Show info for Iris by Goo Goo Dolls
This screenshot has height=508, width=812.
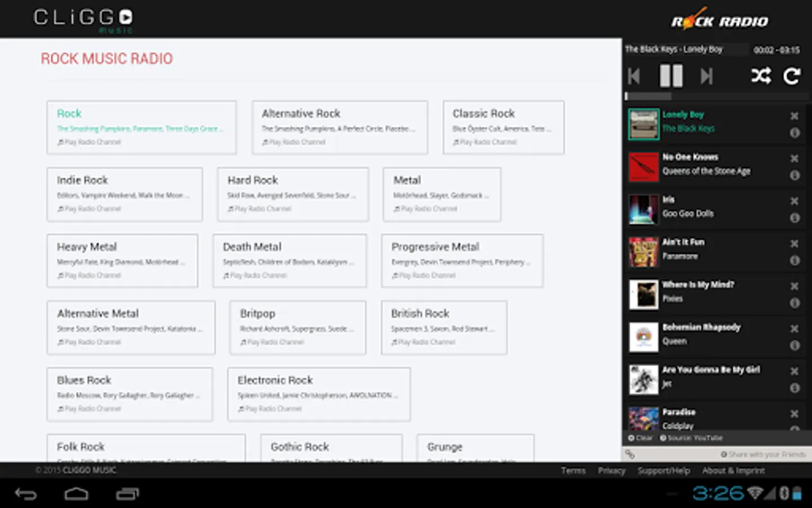tap(795, 218)
